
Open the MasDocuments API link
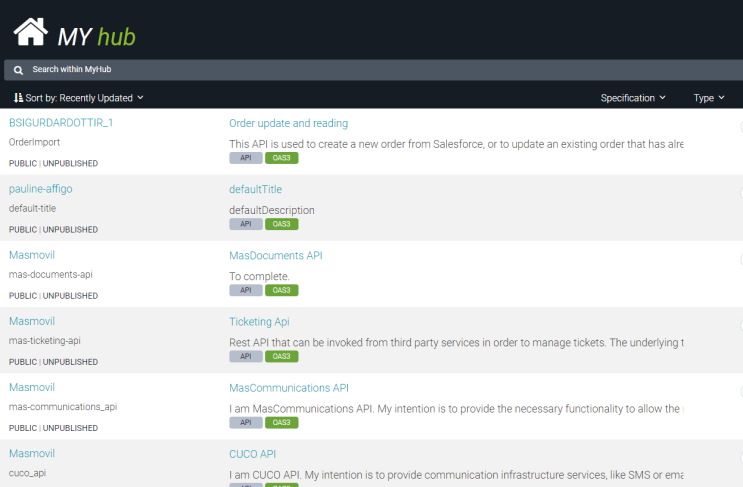[x=276, y=255]
